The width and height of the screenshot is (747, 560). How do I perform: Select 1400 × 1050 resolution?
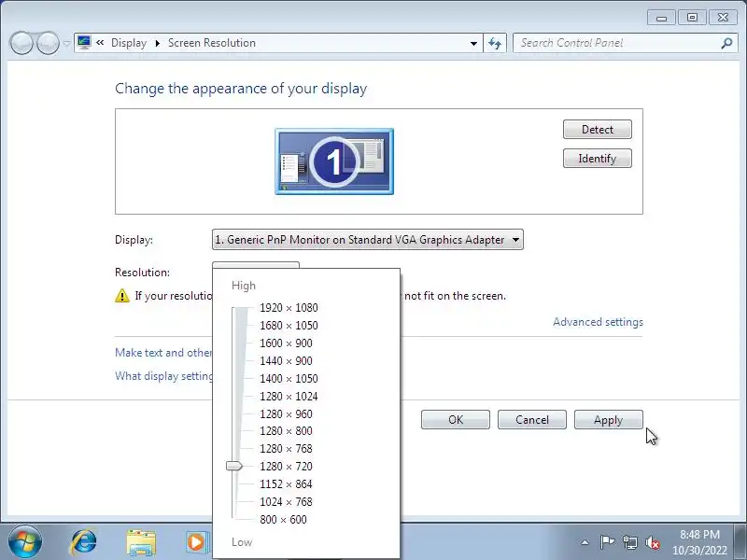point(289,379)
